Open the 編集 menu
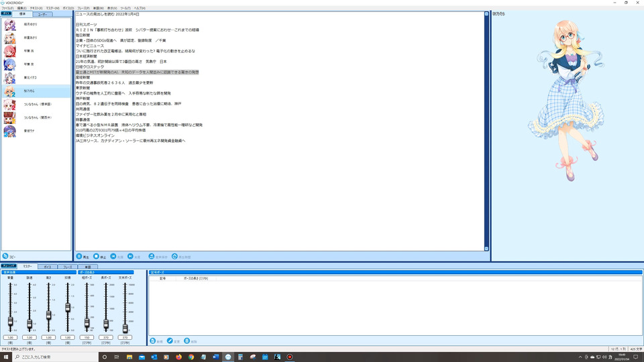The height and width of the screenshot is (362, 644). [x=21, y=8]
